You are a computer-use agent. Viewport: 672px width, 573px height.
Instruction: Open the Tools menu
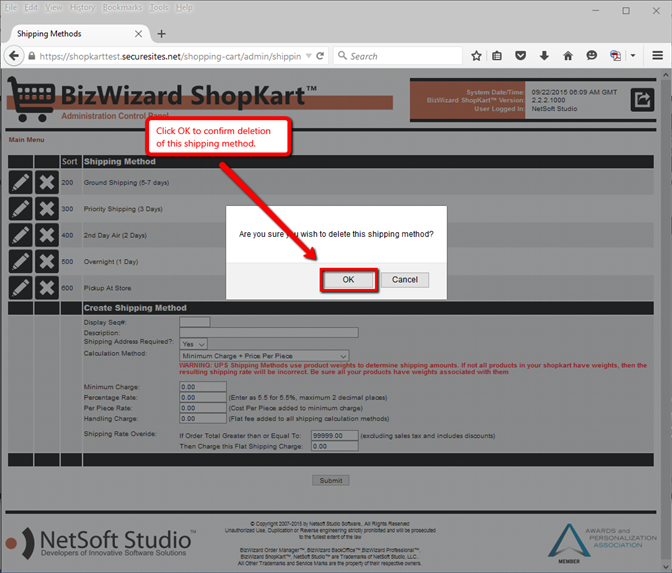[159, 8]
